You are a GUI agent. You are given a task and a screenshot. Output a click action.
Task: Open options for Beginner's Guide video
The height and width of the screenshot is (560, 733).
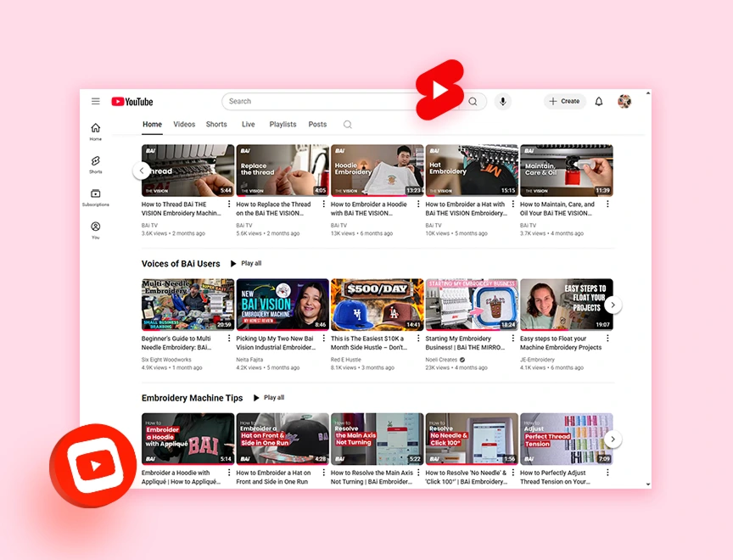point(229,338)
